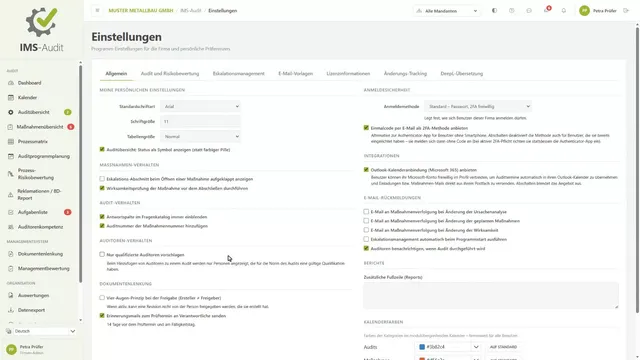Image resolution: width=640 pixels, height=360 pixels.
Task: Switch to the Eskalationsmanagement tab
Action: 238,73
